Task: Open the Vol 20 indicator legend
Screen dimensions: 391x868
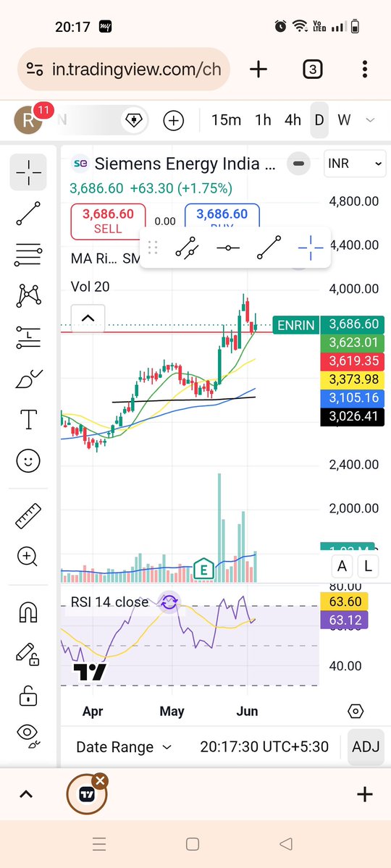Action: [x=91, y=286]
